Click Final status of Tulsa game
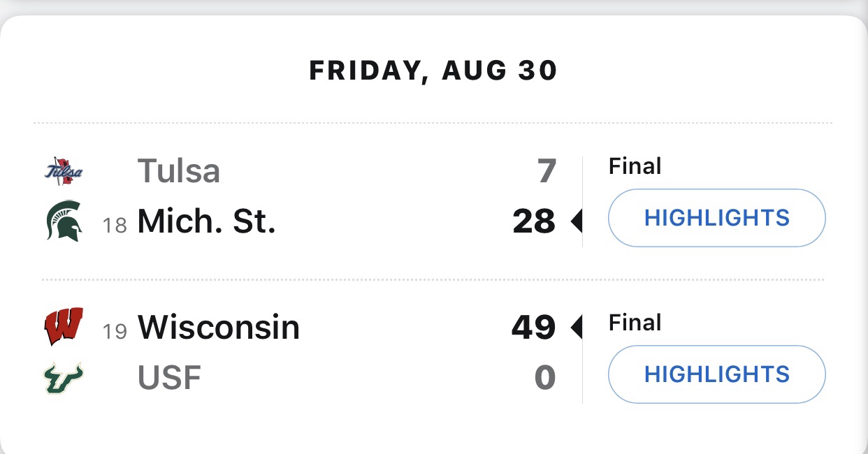868x454 pixels. pos(635,166)
